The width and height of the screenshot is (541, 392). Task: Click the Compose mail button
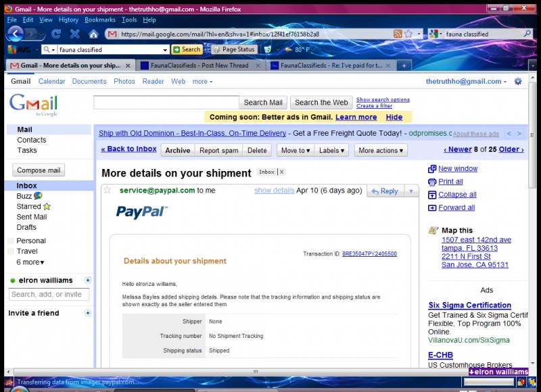(39, 170)
